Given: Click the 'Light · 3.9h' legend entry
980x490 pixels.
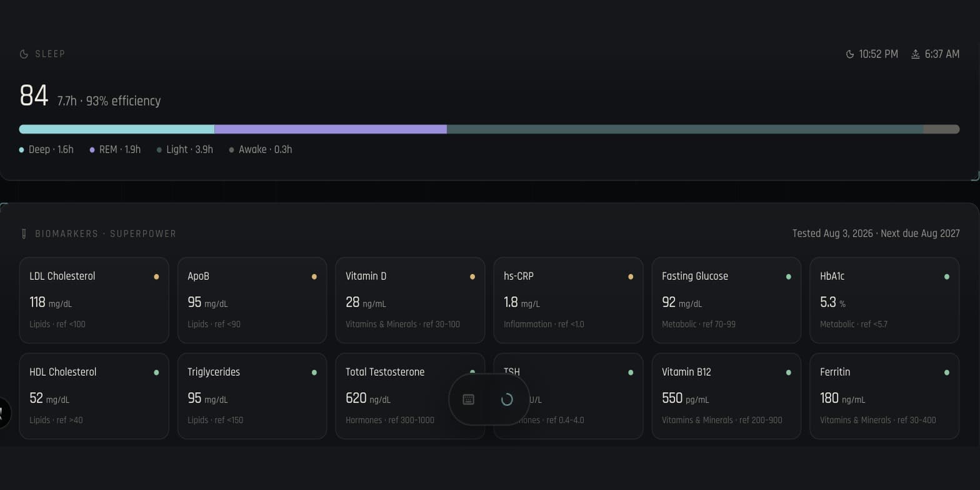Looking at the screenshot, I should [185, 150].
